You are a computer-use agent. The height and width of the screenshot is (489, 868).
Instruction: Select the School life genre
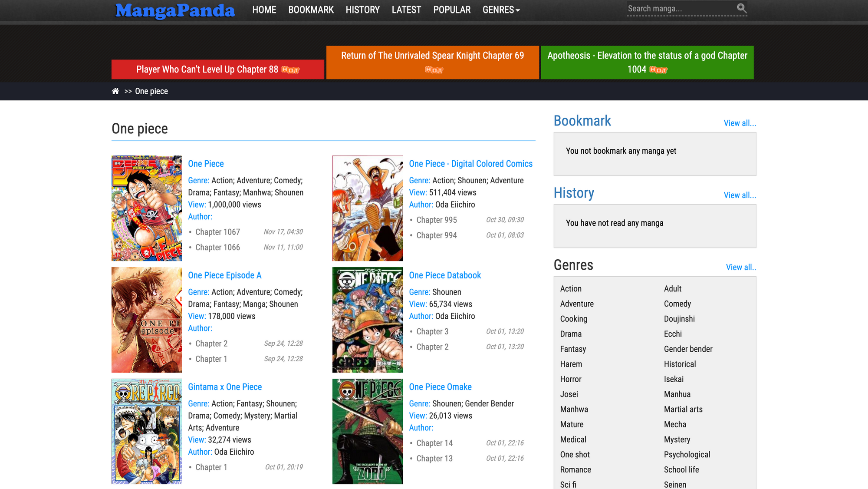681,469
